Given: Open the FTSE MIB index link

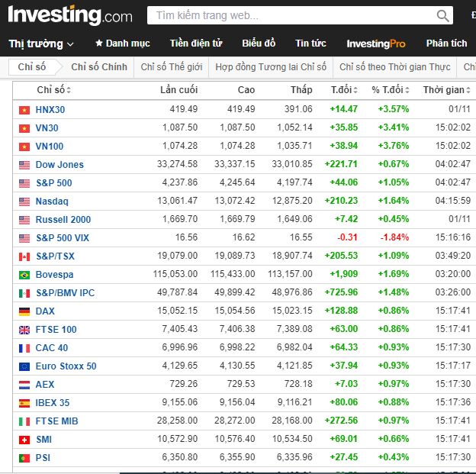Looking at the screenshot, I should coord(56,421).
